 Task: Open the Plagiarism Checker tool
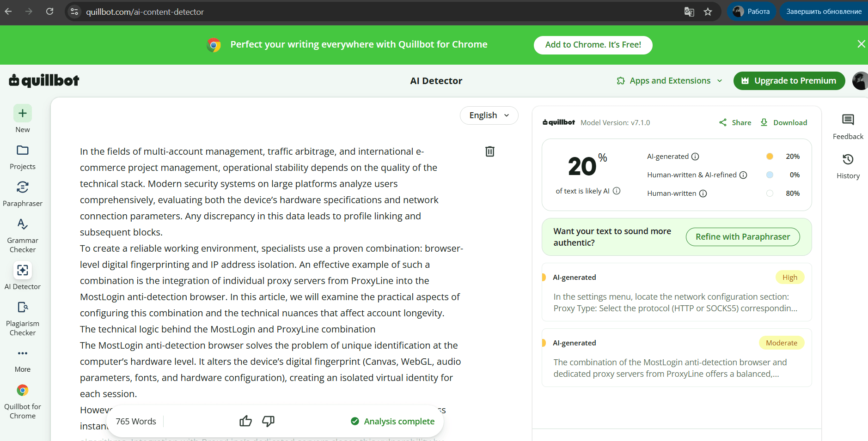(x=23, y=319)
